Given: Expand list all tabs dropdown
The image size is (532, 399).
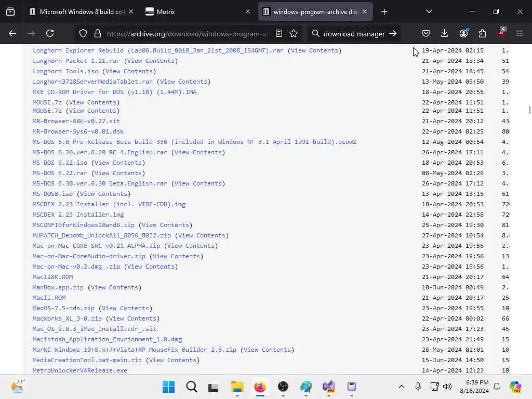Looking at the screenshot, I should tap(429, 11).
